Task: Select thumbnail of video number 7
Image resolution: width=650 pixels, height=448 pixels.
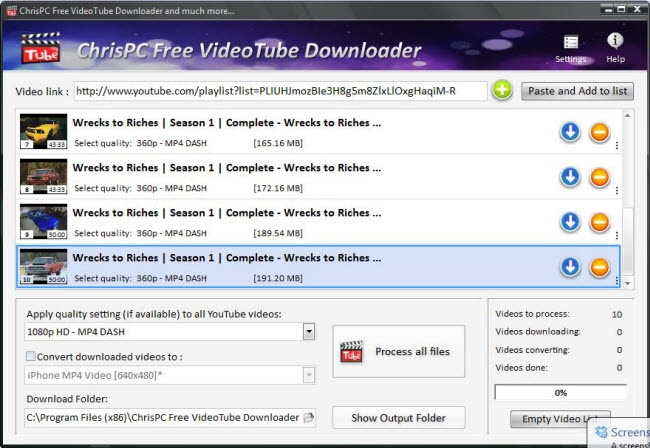Action: click(x=43, y=131)
